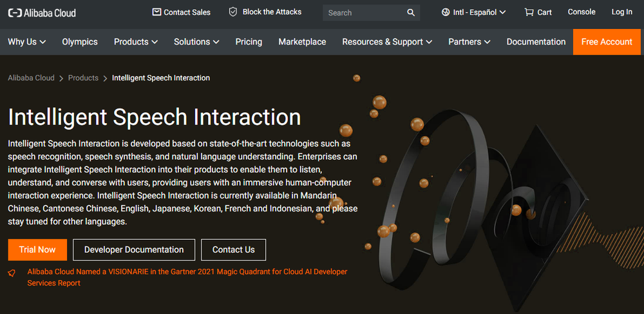Click Log In
This screenshot has width=644, height=314.
coord(622,12)
